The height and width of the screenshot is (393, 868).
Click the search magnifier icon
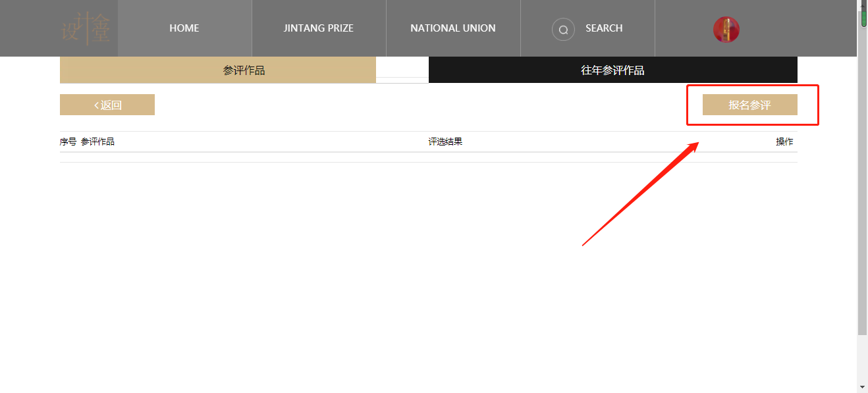(x=563, y=29)
